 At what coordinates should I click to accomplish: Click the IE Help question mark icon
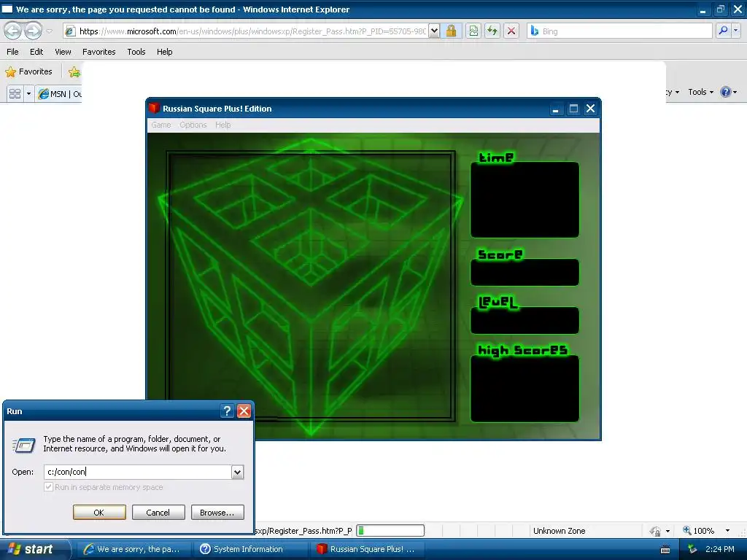[x=726, y=92]
